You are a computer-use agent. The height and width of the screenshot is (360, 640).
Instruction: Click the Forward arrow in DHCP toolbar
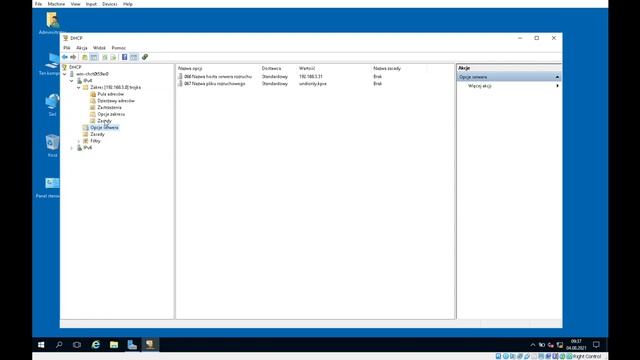pyautogui.click(x=73, y=57)
